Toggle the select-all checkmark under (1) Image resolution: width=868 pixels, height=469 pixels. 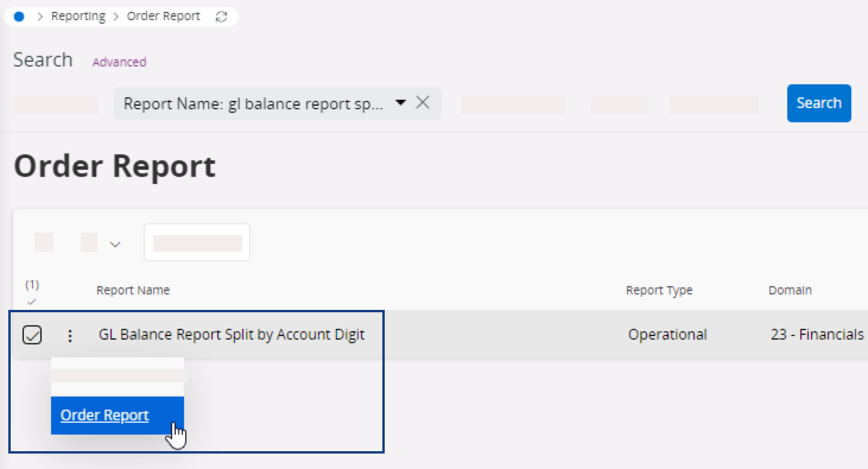pos(32,302)
